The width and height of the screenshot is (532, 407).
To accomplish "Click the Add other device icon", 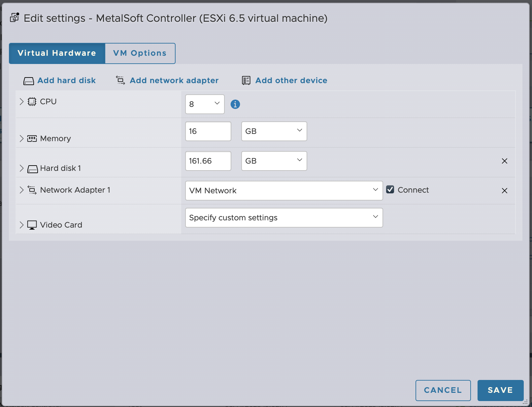I will 246,80.
